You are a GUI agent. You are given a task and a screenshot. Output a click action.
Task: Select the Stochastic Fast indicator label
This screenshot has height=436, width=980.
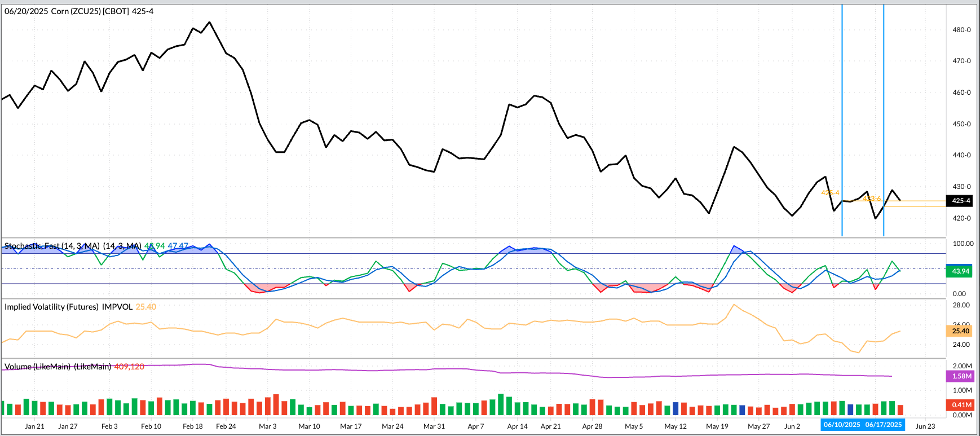click(52, 246)
